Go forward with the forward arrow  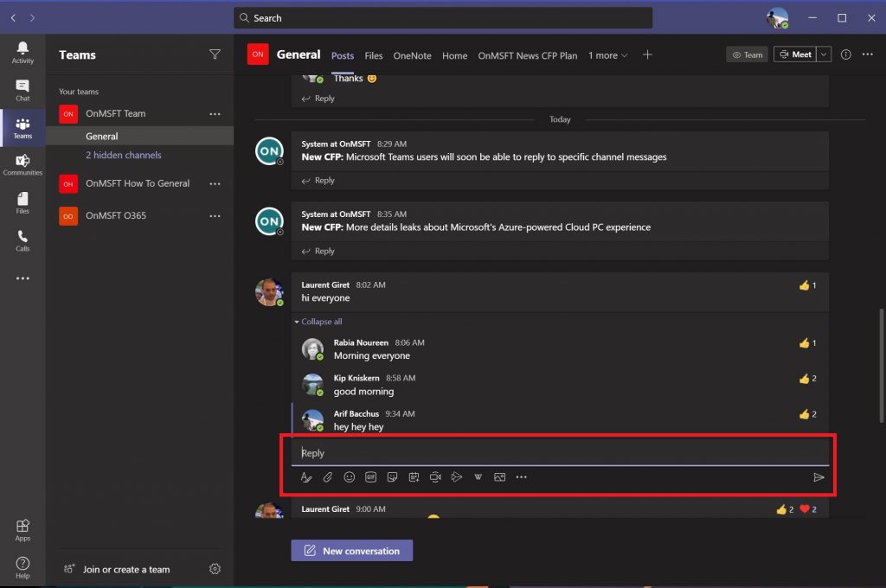[32, 18]
